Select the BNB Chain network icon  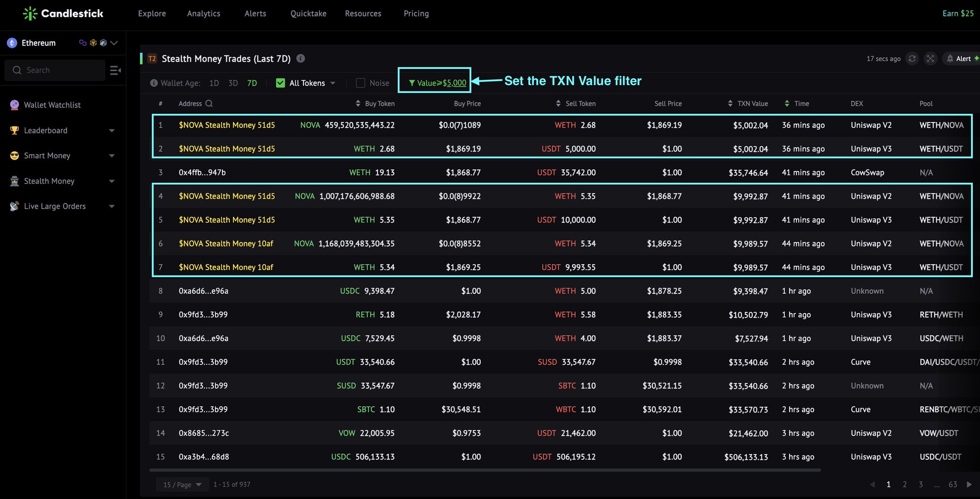coord(93,43)
